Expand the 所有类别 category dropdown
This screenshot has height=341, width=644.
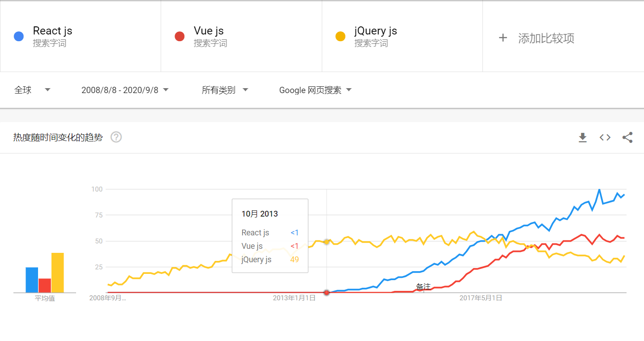tap(225, 90)
